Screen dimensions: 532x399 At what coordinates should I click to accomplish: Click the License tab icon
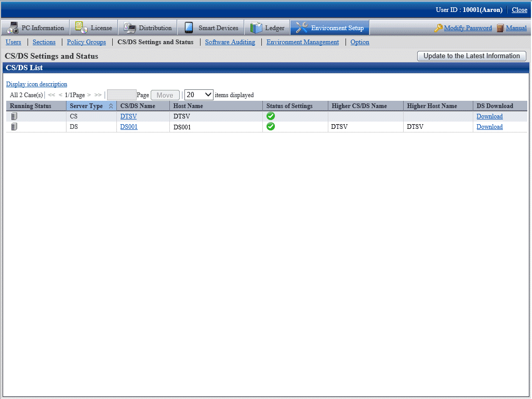click(x=82, y=28)
